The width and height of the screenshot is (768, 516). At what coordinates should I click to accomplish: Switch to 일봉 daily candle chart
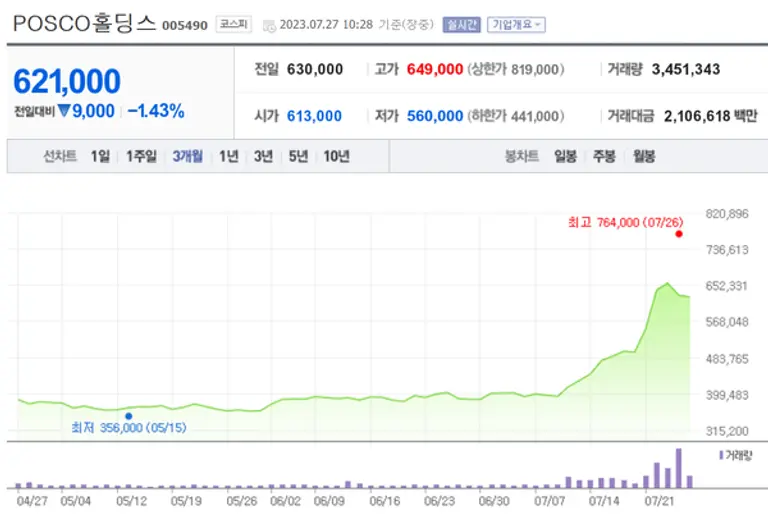[x=565, y=156]
